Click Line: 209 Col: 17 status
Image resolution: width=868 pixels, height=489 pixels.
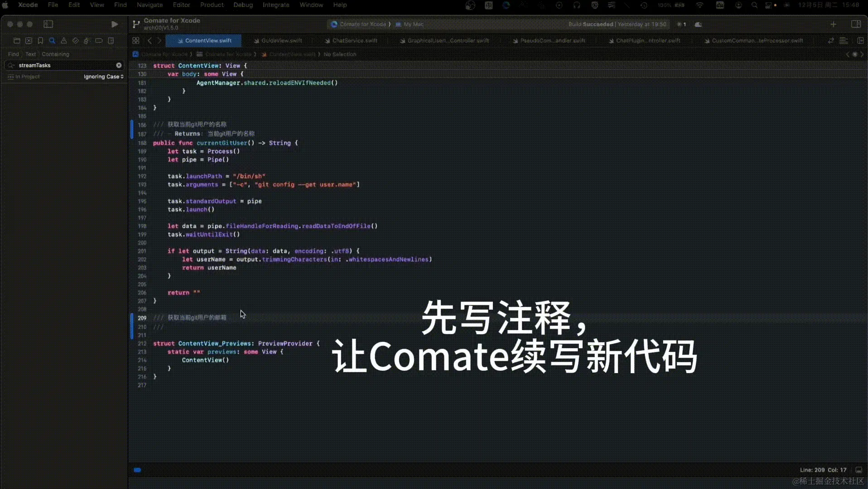(x=823, y=470)
